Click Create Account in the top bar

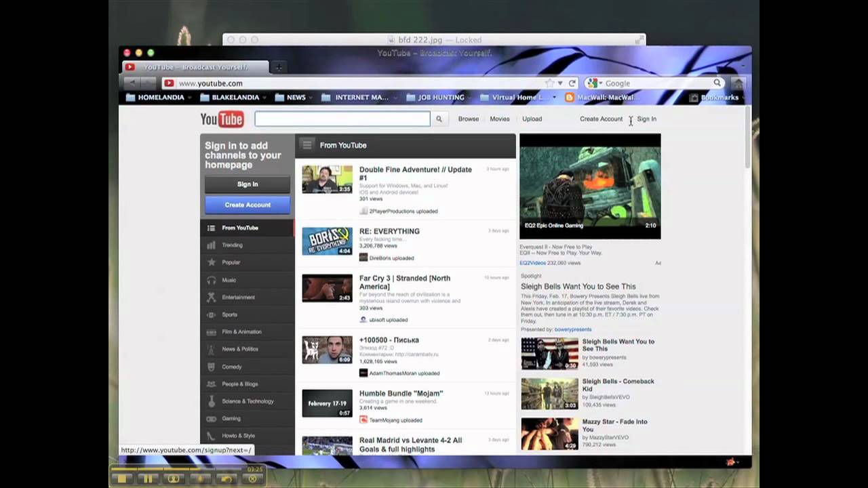(x=601, y=119)
